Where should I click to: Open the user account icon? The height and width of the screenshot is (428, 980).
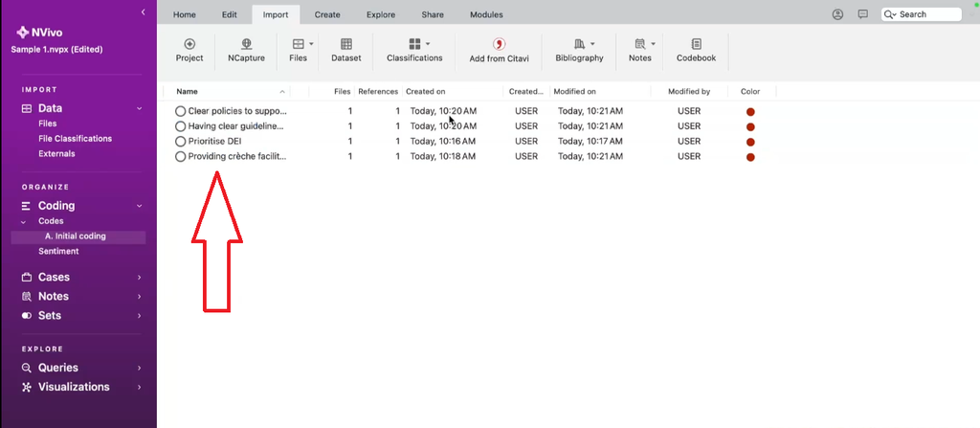838,14
